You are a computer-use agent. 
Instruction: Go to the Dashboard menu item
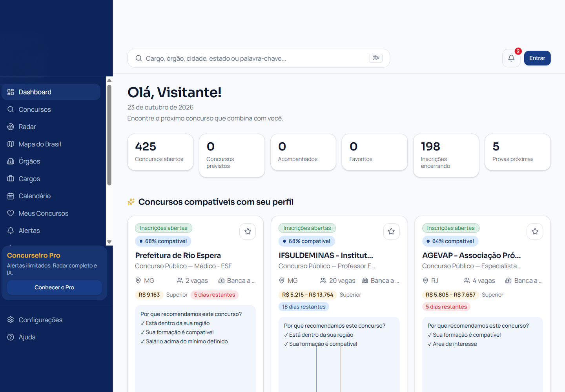(x=51, y=92)
